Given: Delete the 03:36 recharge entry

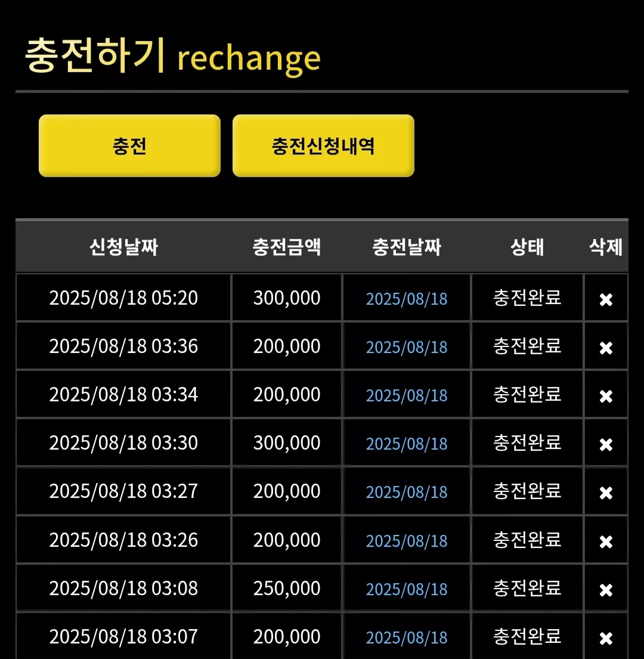Looking at the screenshot, I should coord(606,348).
